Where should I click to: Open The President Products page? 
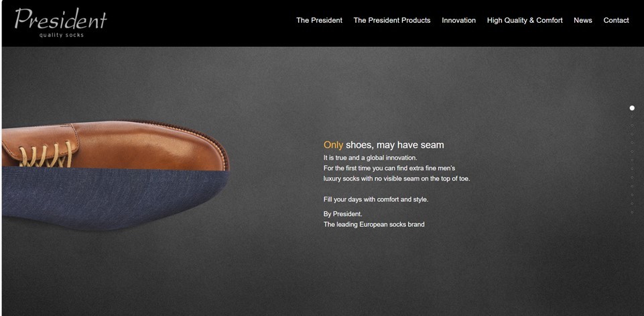point(392,20)
